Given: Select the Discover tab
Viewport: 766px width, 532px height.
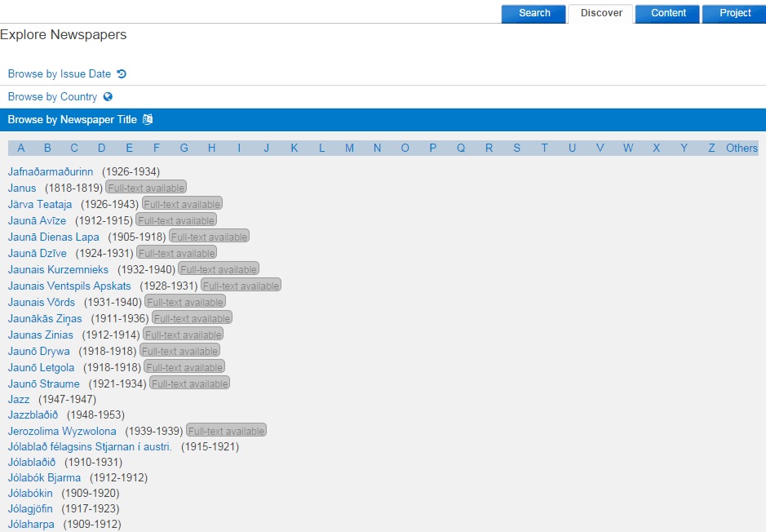Looking at the screenshot, I should coord(601,13).
